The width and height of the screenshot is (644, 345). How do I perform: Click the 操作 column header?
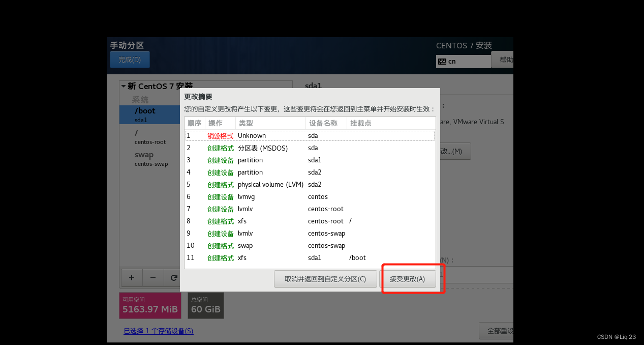[220, 123]
